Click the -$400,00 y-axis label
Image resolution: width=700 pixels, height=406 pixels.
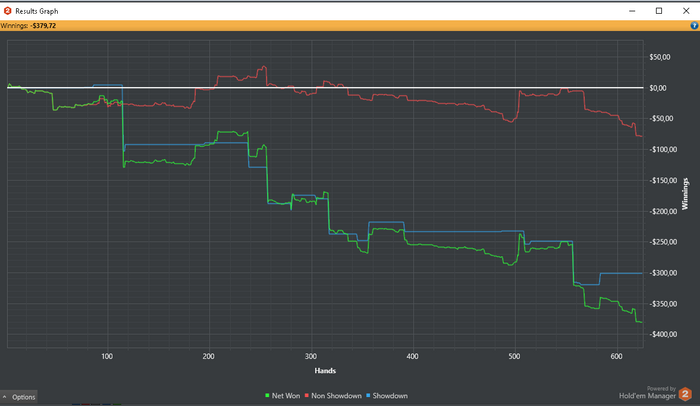[x=662, y=334]
